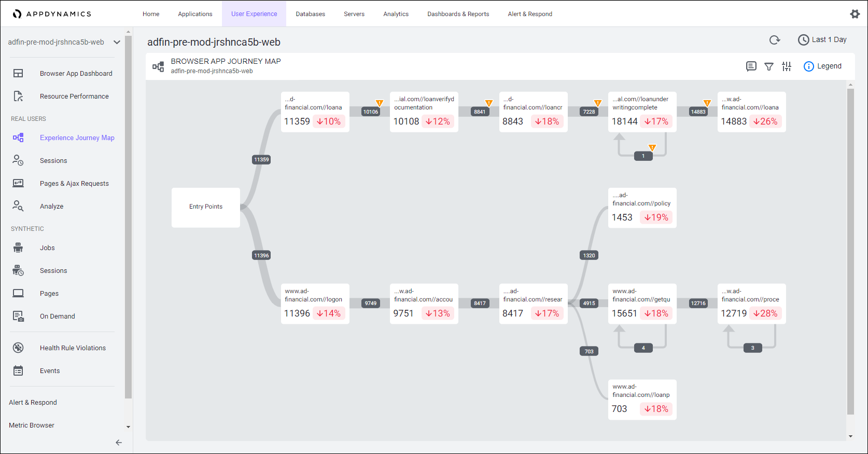Image resolution: width=868 pixels, height=454 pixels.
Task: Open the Metric Browser link
Action: 32,425
